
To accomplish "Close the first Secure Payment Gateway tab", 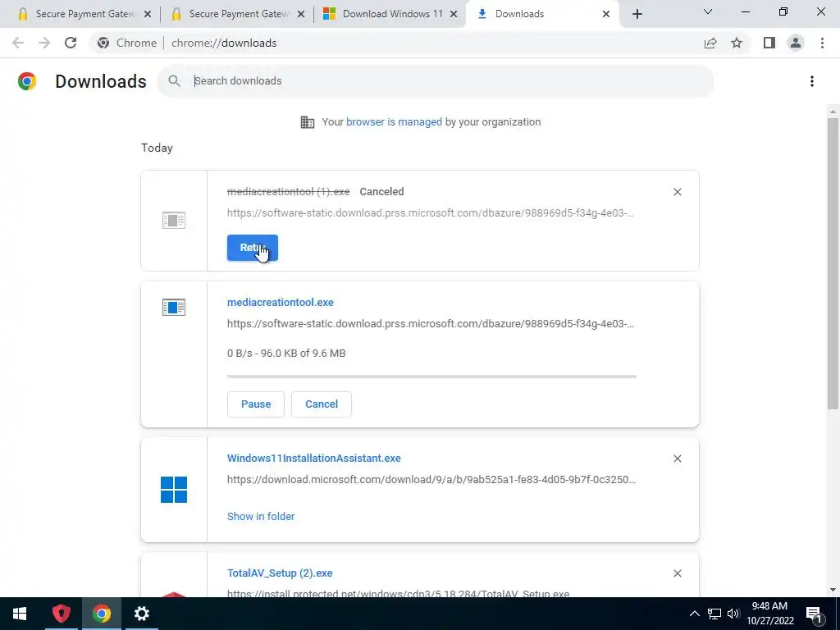I will (x=148, y=14).
